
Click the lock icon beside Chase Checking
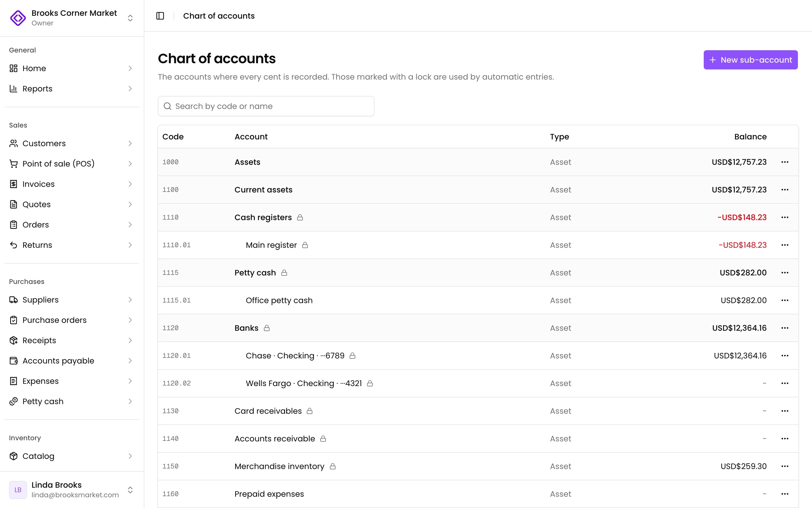click(352, 356)
